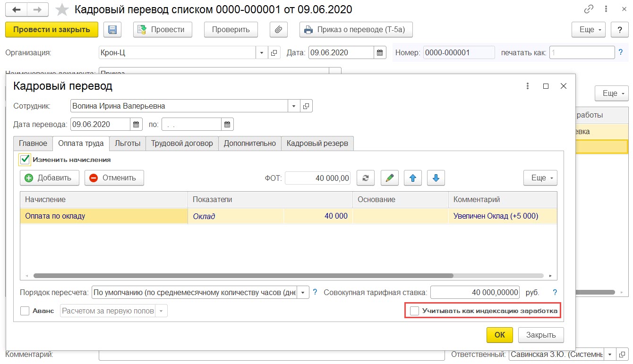Refresh ФОТ with the recalculate arrows icon

pos(365,178)
